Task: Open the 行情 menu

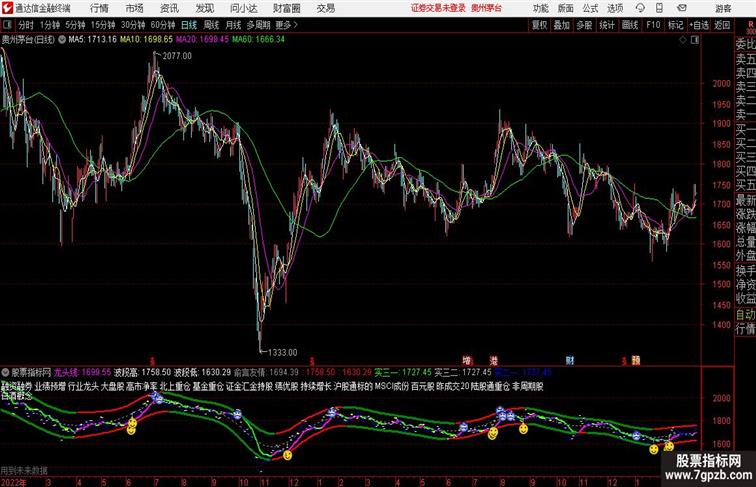Action: coord(99,8)
